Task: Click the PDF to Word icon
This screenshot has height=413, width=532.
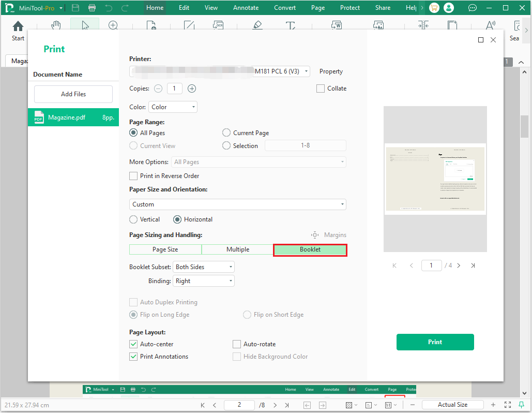Action: [336, 25]
